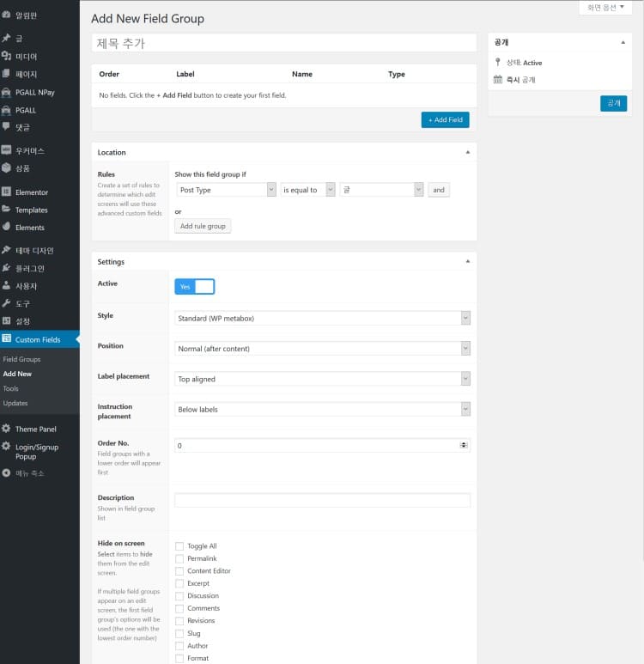
Task: Click the Description text input
Action: tap(322, 500)
